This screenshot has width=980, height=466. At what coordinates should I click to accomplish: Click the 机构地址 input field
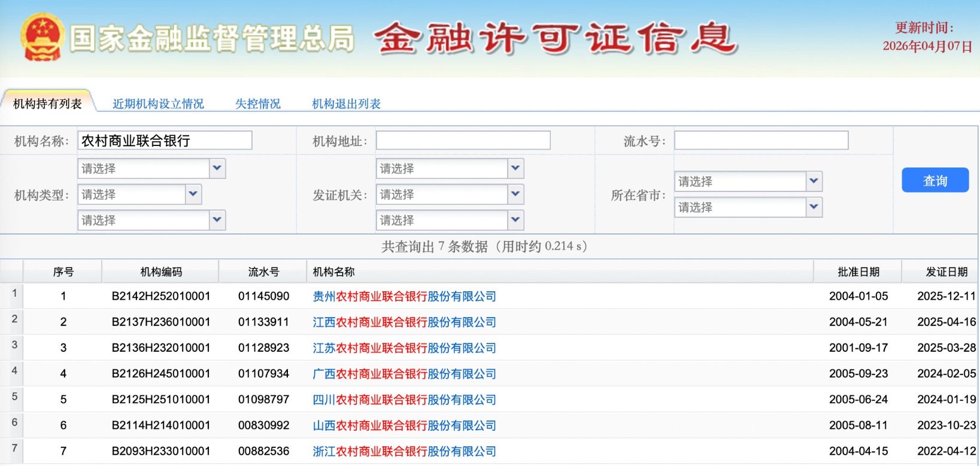point(463,141)
